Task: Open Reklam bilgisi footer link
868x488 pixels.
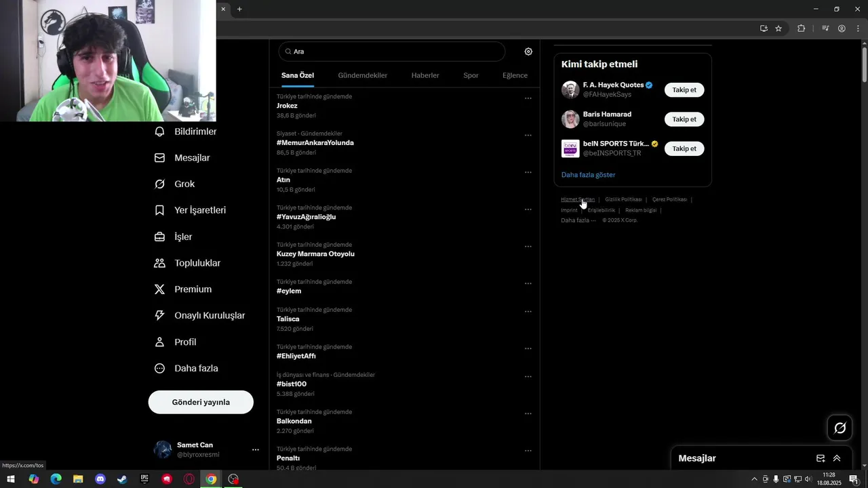Action: tap(641, 210)
